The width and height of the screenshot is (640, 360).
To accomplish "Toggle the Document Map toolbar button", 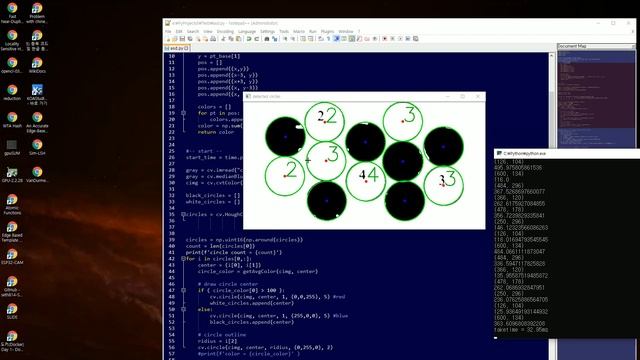I will coord(351,39).
